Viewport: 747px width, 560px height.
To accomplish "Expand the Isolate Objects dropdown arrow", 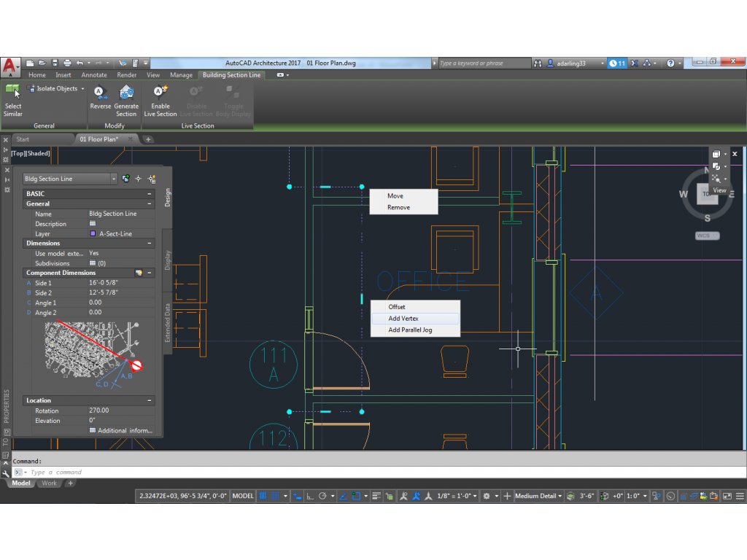I will click(x=82, y=88).
